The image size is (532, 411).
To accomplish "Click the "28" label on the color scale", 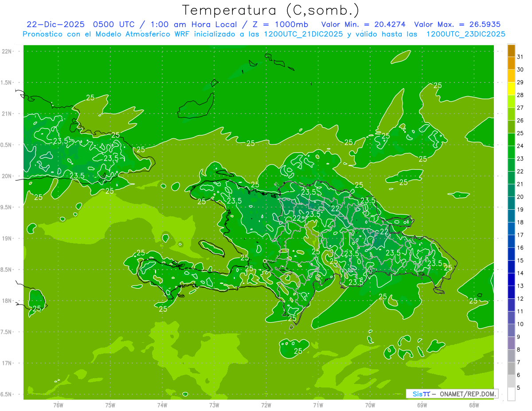I will pyautogui.click(x=520, y=95).
